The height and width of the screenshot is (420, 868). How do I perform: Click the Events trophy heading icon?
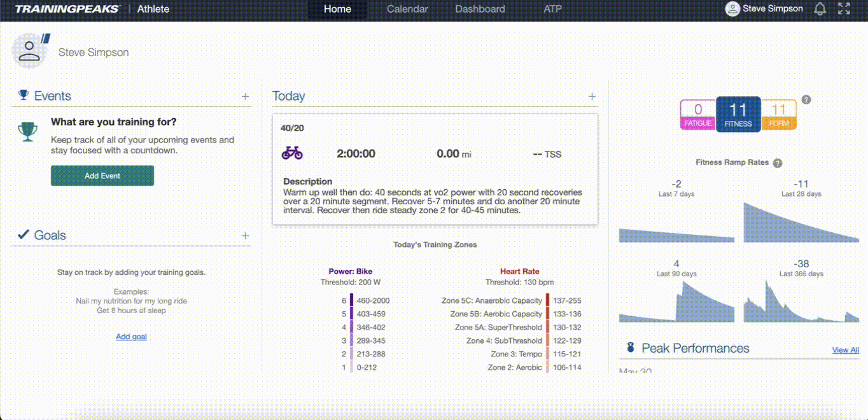[24, 95]
